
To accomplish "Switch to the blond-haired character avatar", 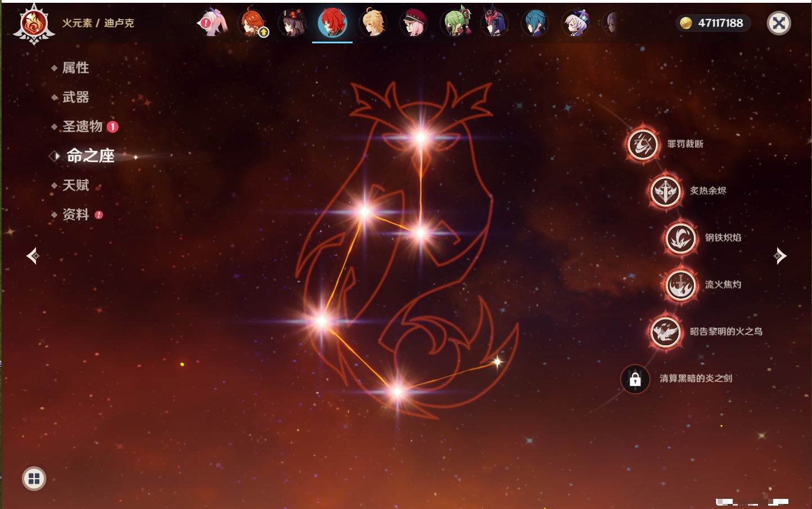I will click(373, 23).
